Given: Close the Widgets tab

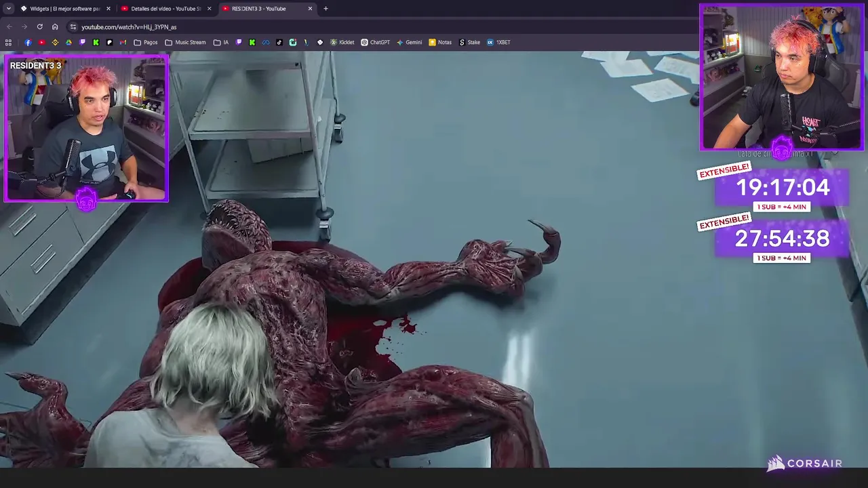Looking at the screenshot, I should [108, 9].
